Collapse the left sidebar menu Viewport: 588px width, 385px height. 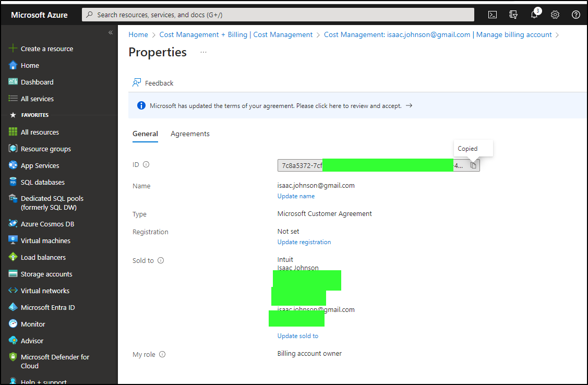[x=111, y=33]
